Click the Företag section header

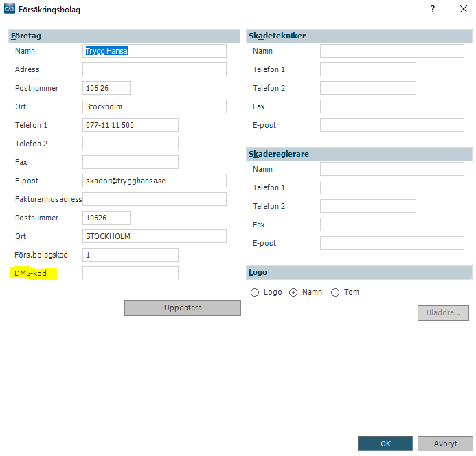(x=124, y=36)
